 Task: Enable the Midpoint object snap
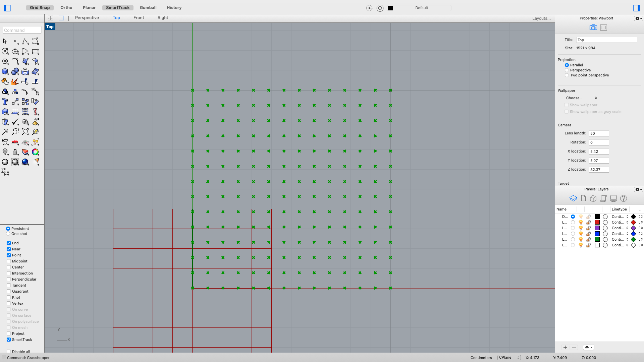pyautogui.click(x=9, y=261)
